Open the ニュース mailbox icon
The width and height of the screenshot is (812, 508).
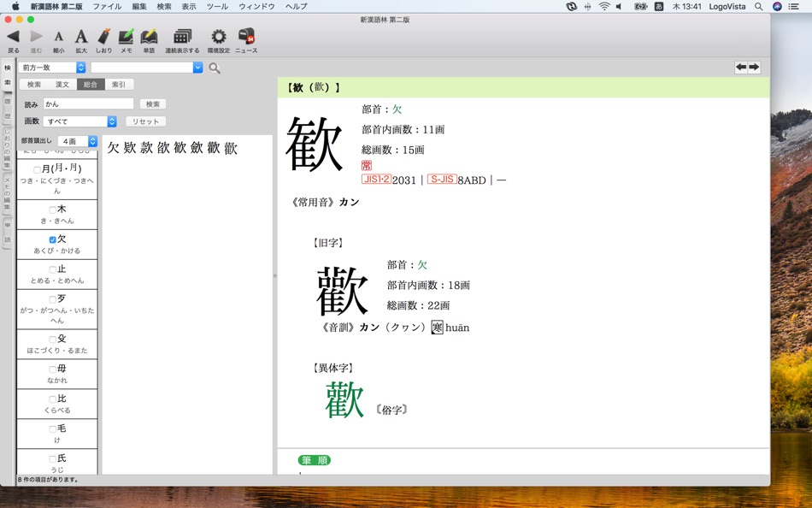click(x=246, y=36)
